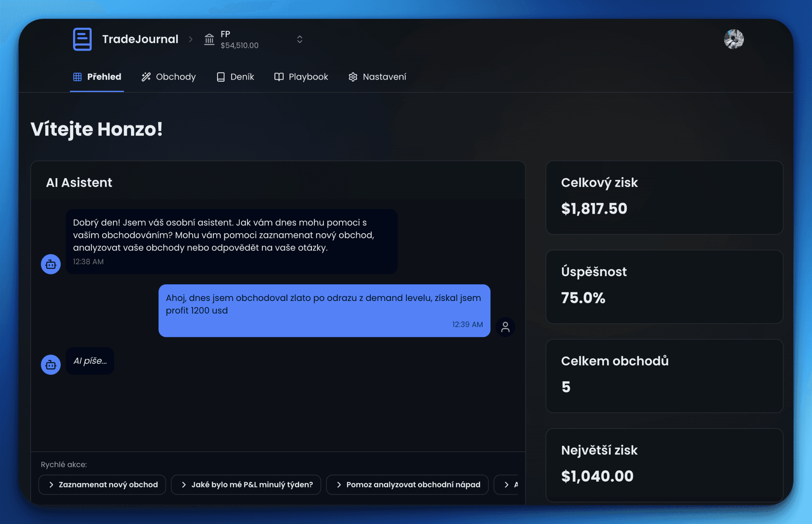Click the Obchody candlestick icon
This screenshot has width=812, height=524.
[x=146, y=77]
